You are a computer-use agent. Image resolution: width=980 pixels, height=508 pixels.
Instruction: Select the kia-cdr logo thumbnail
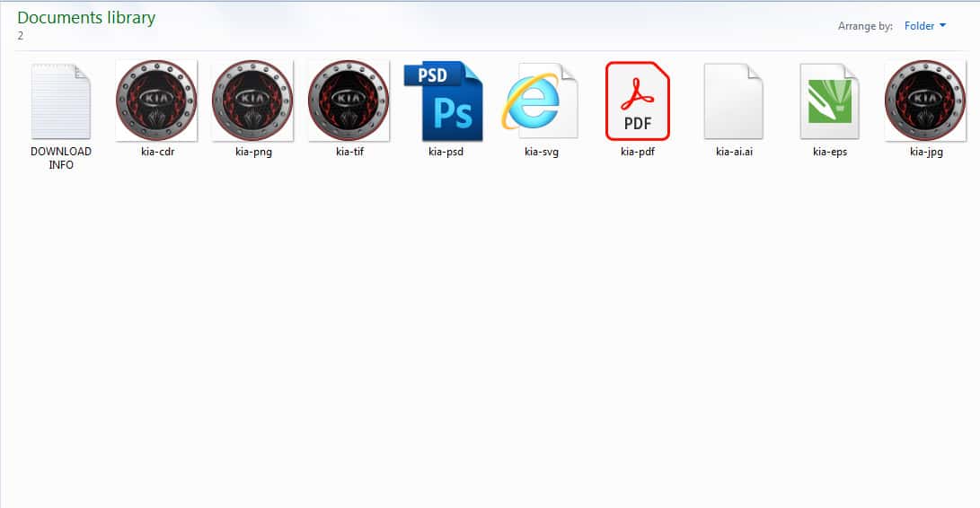click(156, 101)
